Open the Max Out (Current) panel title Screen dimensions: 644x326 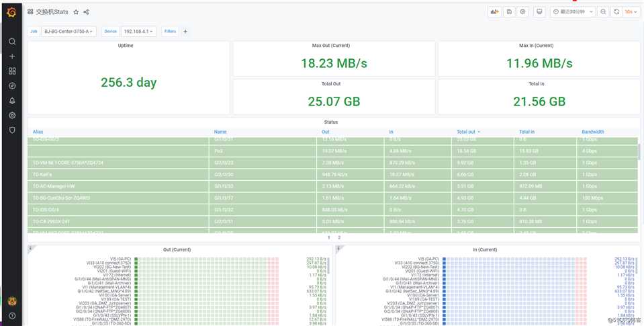click(331, 46)
